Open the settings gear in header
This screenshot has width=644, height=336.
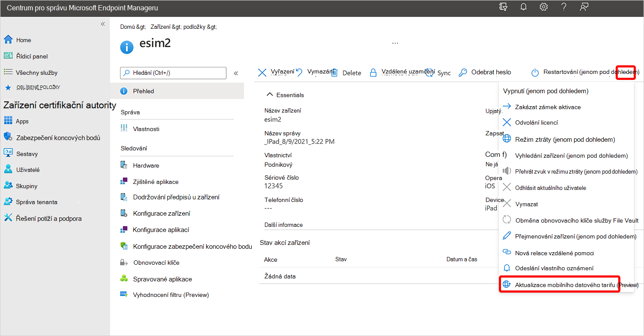pos(544,7)
